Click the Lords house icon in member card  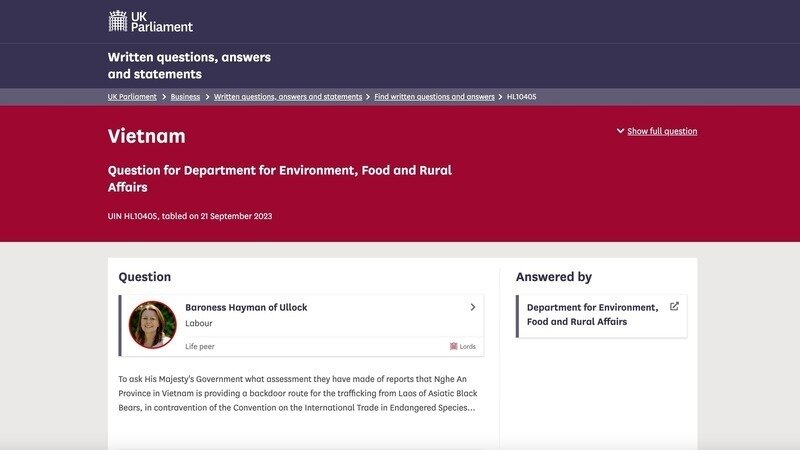point(453,346)
